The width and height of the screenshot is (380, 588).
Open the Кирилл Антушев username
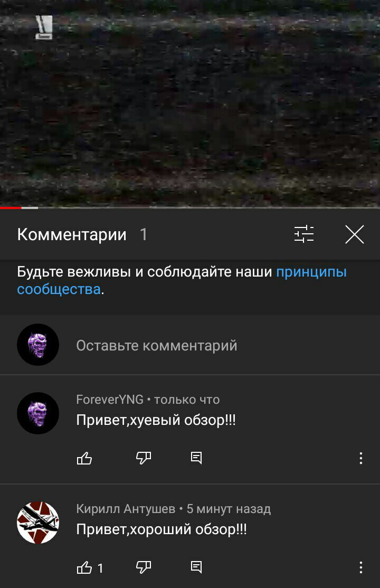coord(126,509)
